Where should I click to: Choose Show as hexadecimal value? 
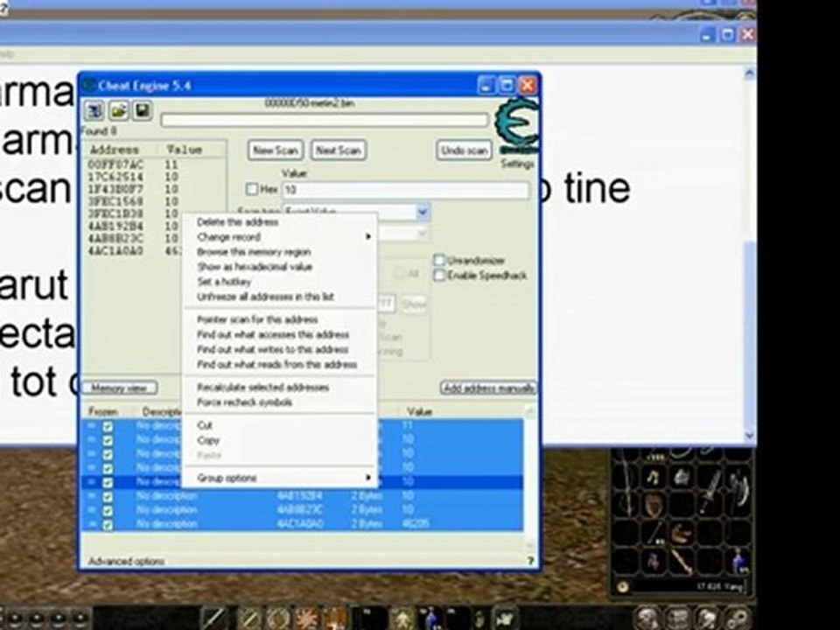255,267
